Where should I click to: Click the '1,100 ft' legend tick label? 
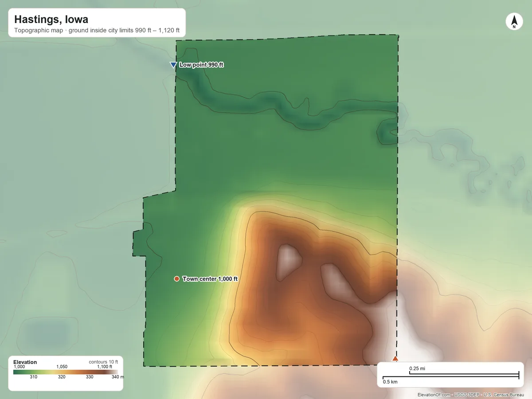(105, 367)
